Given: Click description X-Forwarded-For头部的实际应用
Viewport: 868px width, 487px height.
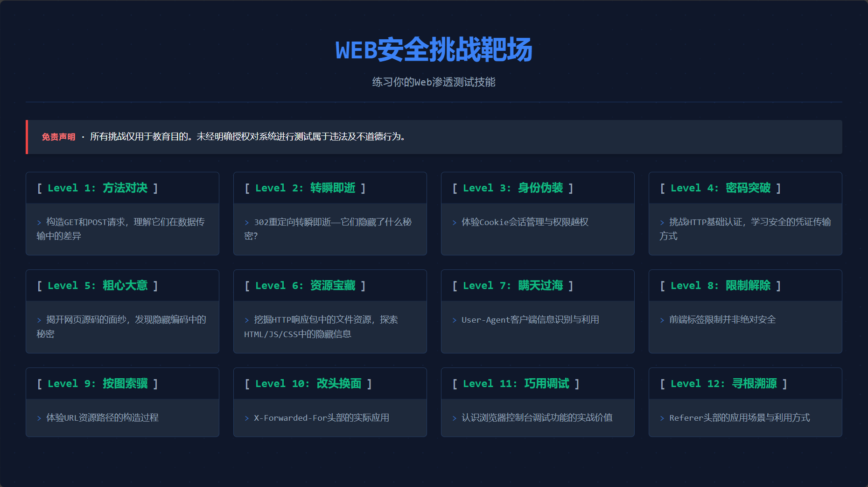Looking at the screenshot, I should coord(322,418).
